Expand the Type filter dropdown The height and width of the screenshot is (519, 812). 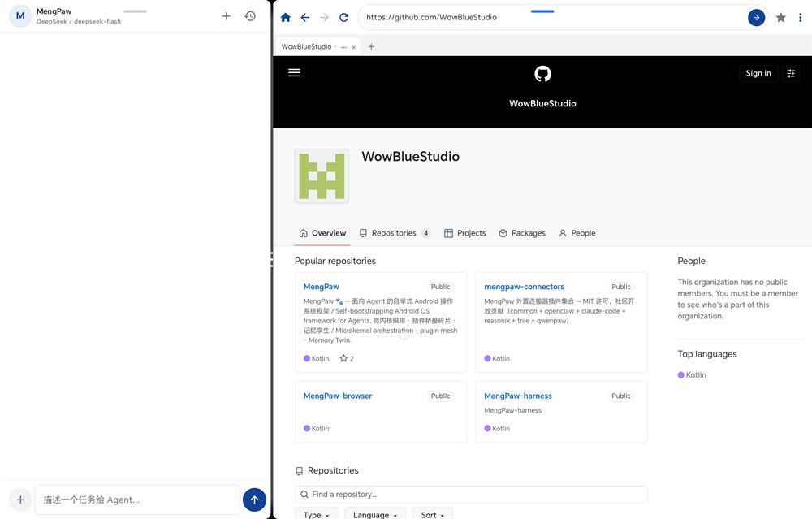point(316,514)
